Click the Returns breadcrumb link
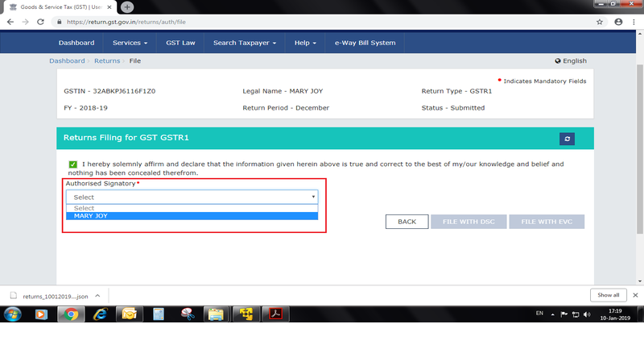Viewport: 644px width, 345px height. point(106,61)
